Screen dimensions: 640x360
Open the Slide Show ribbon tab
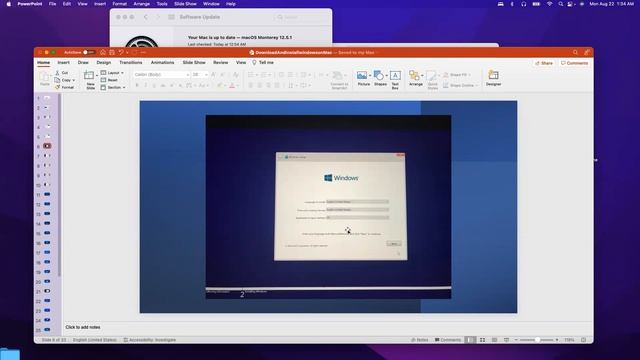[194, 62]
